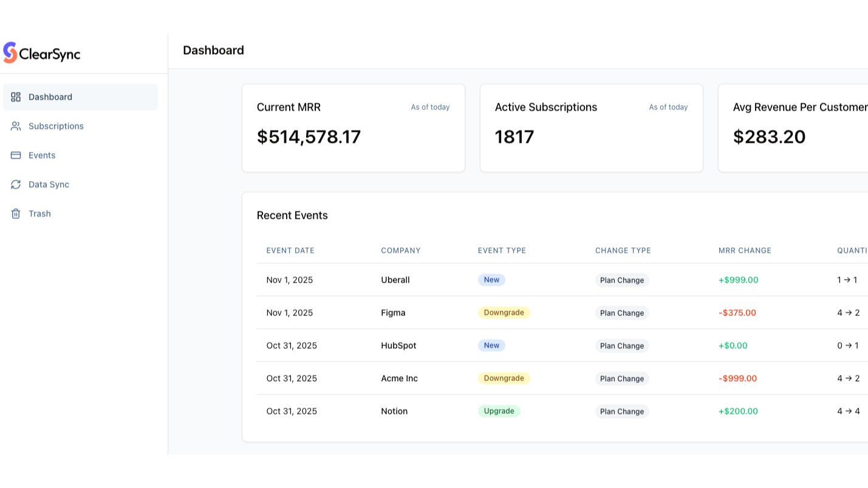Sort by Event Date column header

[x=290, y=250]
